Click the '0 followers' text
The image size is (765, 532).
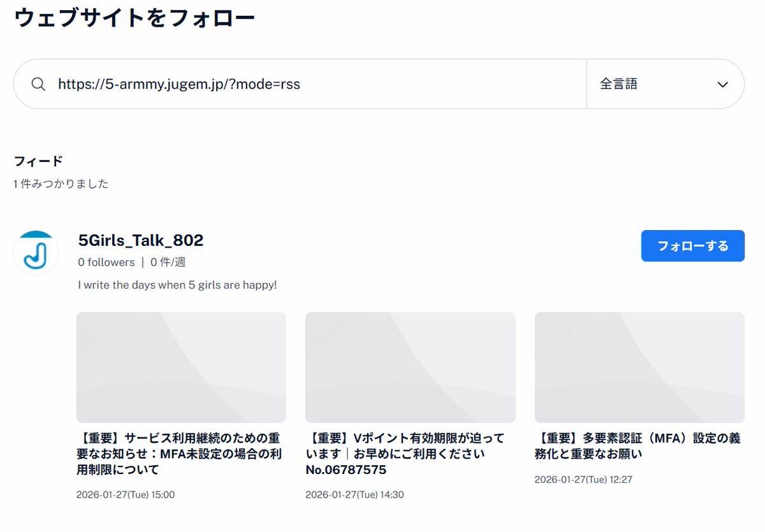(x=106, y=262)
